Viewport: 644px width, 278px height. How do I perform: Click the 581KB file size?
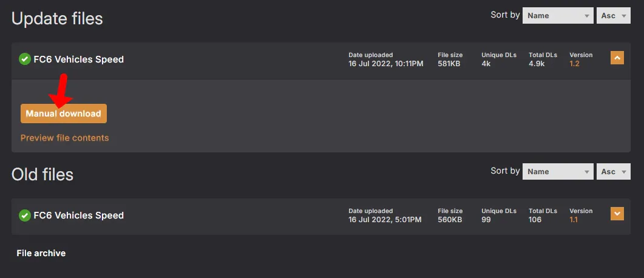(449, 64)
